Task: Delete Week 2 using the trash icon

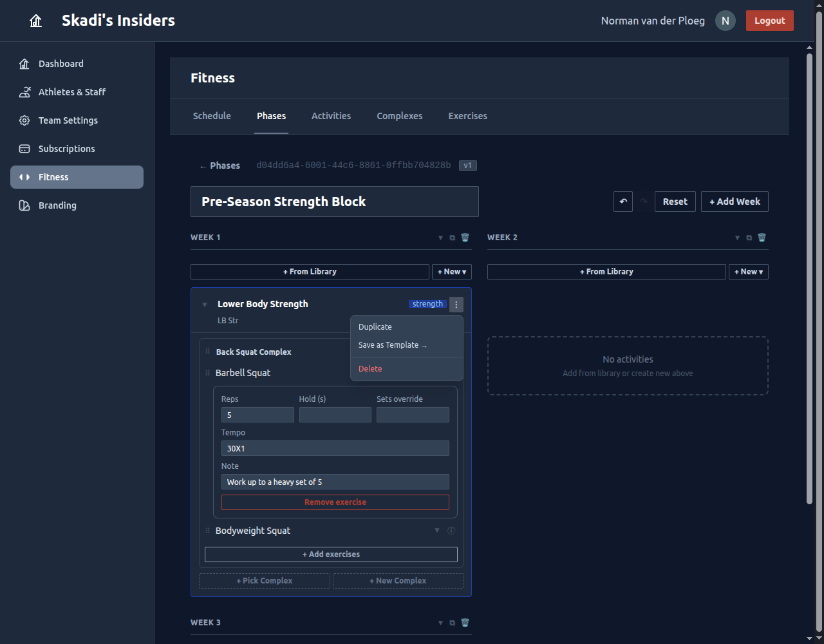Action: tap(762, 238)
